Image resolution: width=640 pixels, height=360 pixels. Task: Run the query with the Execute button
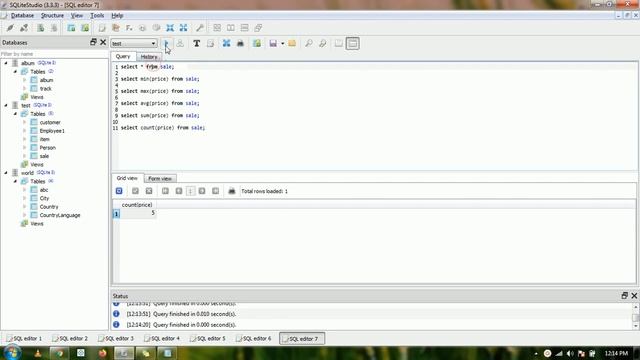[166, 43]
